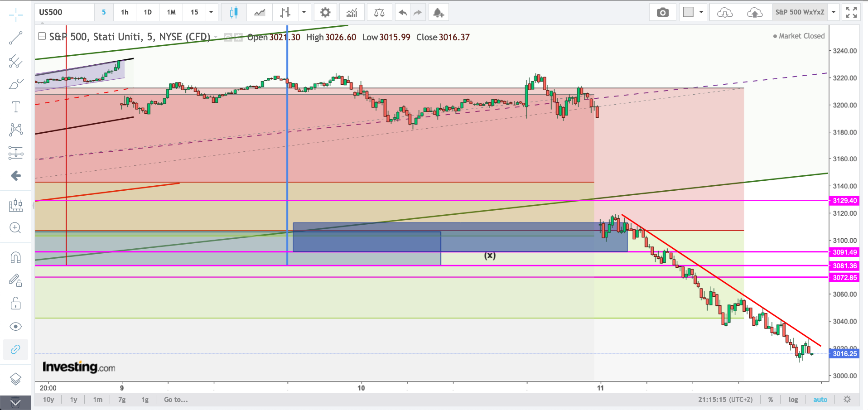Click the chart layout square swatch

(x=688, y=12)
